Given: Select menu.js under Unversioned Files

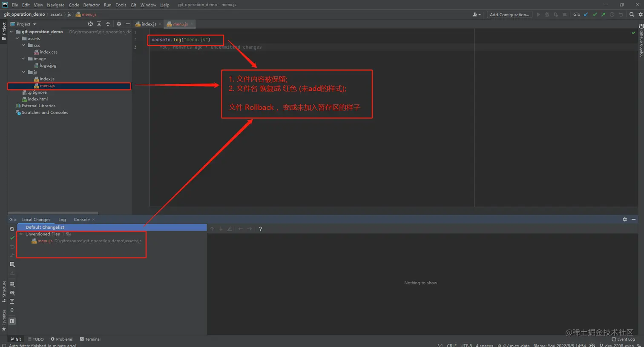Looking at the screenshot, I should coord(45,241).
